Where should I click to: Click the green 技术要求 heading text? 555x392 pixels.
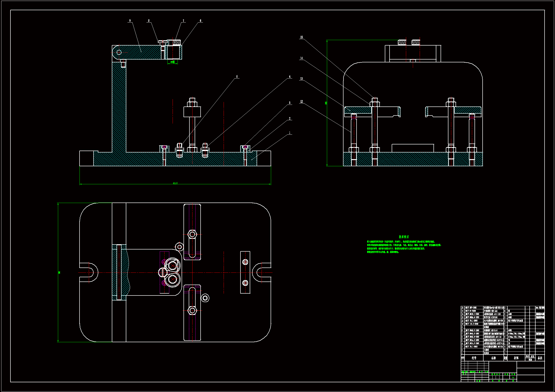tap(404, 237)
